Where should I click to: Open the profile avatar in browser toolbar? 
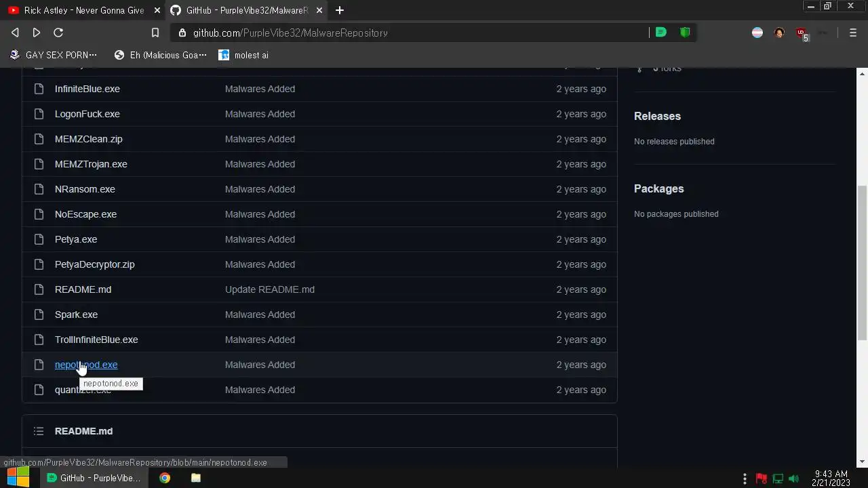[x=779, y=33]
